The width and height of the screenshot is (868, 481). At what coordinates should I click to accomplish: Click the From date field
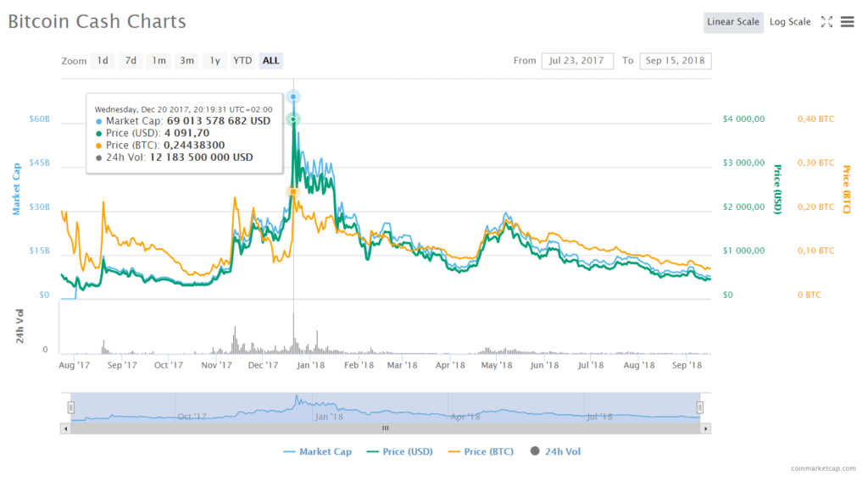[x=577, y=61]
